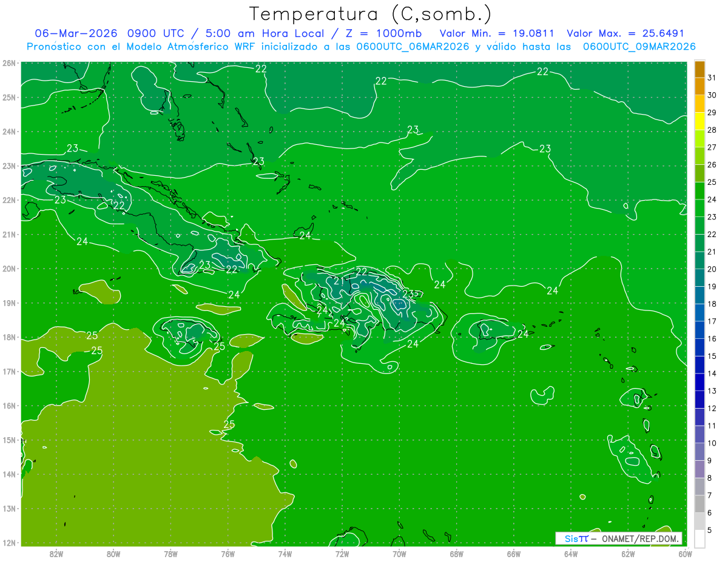Click the latitude axis label '23N'
The image size is (728, 562).
[x=9, y=166]
